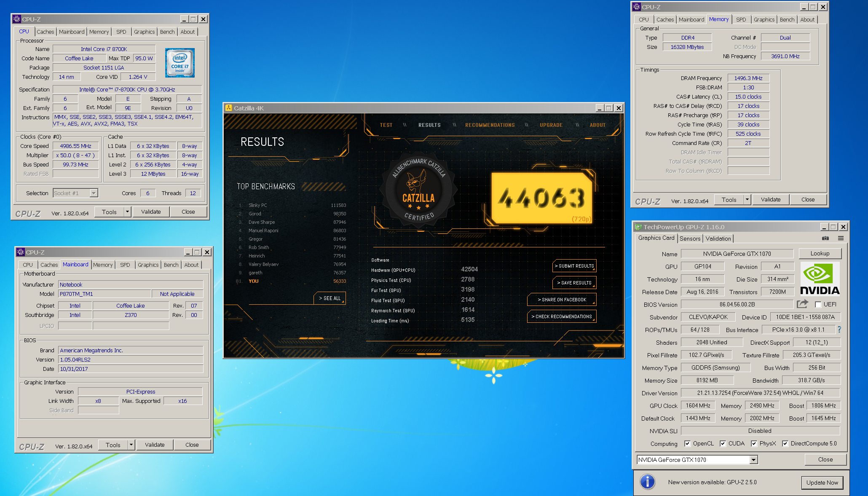Click the GPU-Z title bar icon
Image resolution: width=868 pixels, height=496 pixels.
click(x=638, y=227)
